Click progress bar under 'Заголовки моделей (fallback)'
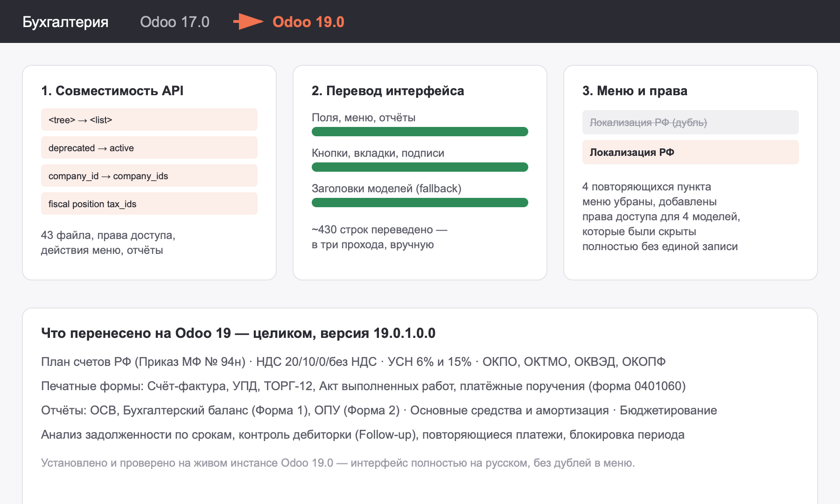 [x=420, y=203]
